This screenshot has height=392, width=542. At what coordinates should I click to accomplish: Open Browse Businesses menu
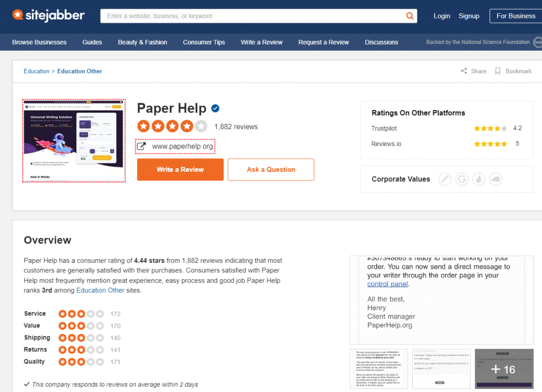(x=39, y=42)
